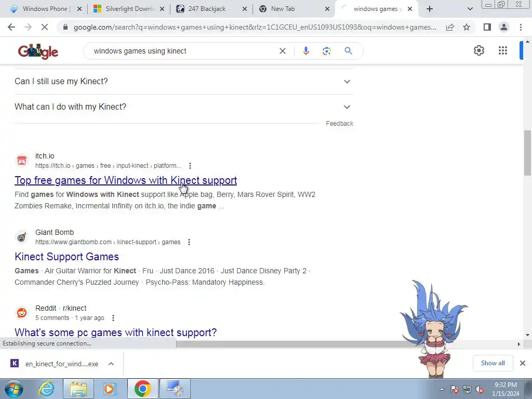
Task: Clear the search box with the X icon
Action: [282, 51]
